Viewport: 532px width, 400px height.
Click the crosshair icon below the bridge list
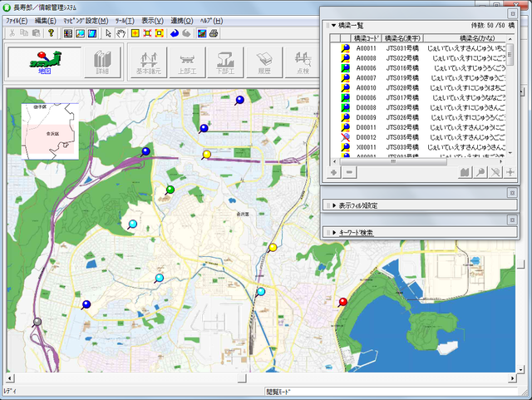[x=510, y=172]
